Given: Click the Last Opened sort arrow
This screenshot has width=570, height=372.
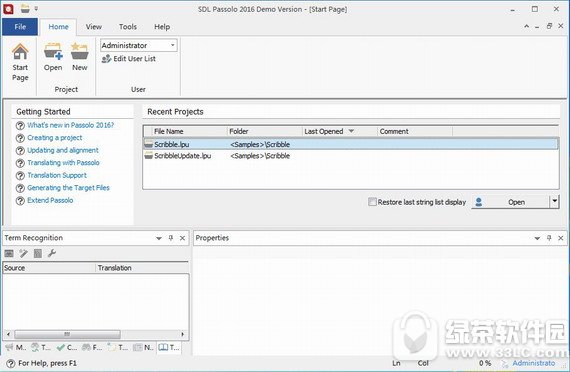Looking at the screenshot, I should [351, 131].
